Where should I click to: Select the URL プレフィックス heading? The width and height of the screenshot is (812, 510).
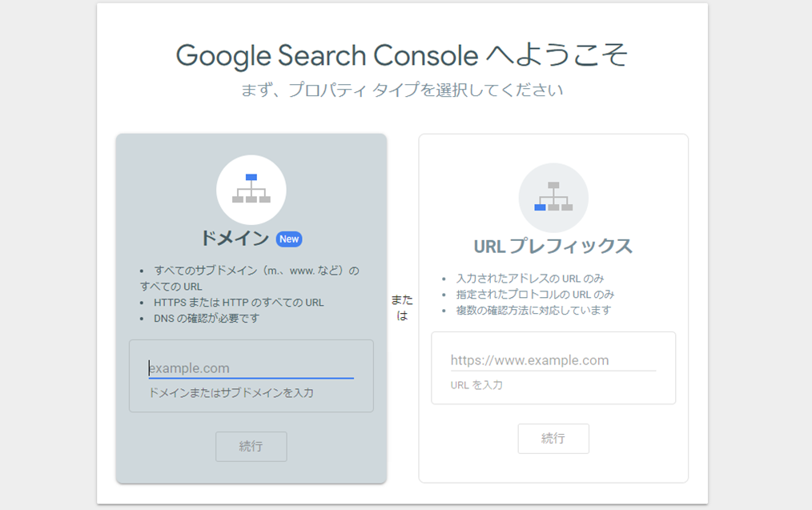[553, 247]
